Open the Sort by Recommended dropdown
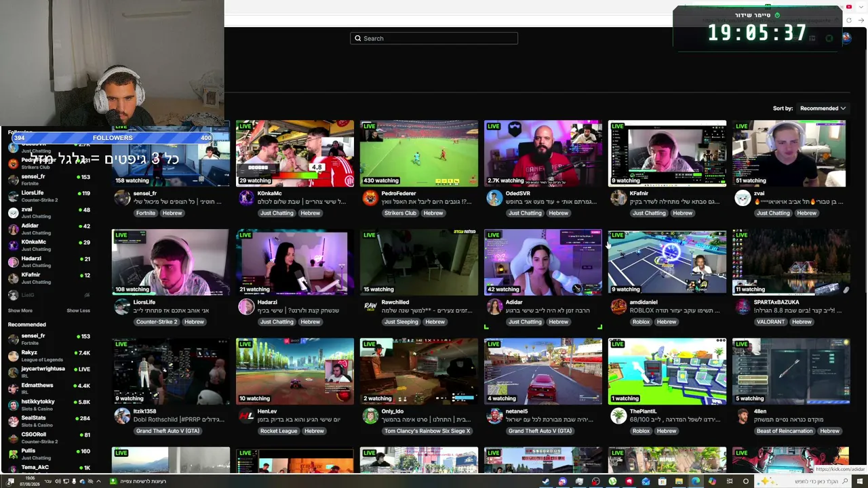This screenshot has height=488, width=868. click(x=823, y=108)
